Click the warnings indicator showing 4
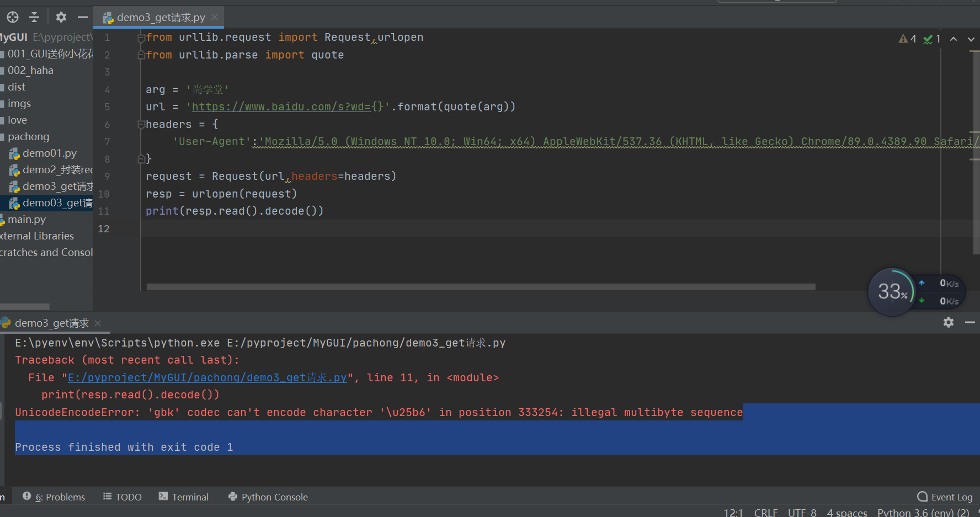This screenshot has width=980, height=517. point(908,39)
